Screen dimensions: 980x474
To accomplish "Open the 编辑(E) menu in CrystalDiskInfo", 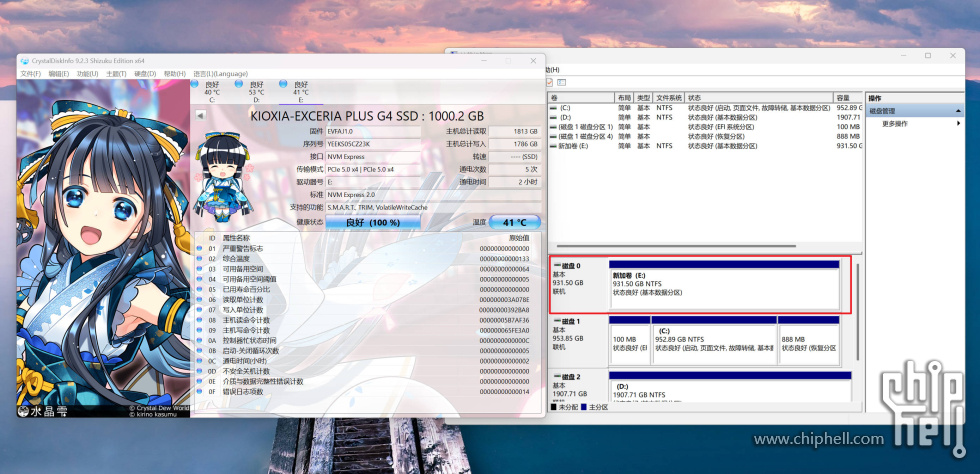I will click(x=59, y=74).
